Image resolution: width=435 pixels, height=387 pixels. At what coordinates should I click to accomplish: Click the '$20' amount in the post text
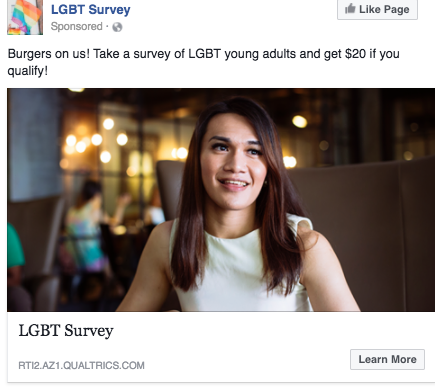[x=355, y=54]
